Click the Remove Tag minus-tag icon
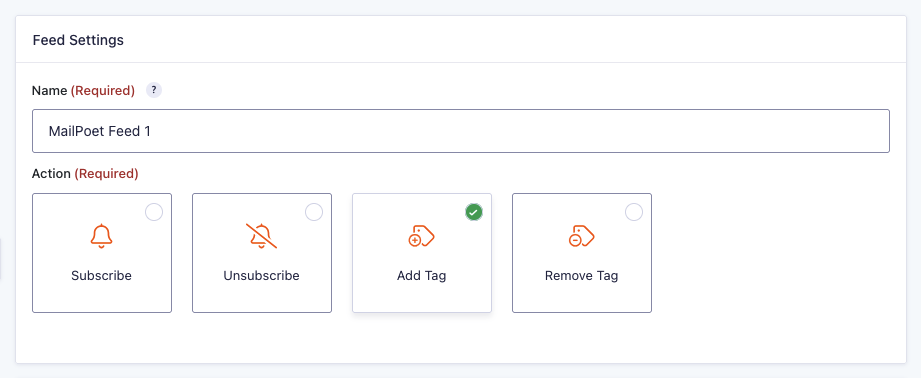The image size is (921, 378). [x=581, y=237]
